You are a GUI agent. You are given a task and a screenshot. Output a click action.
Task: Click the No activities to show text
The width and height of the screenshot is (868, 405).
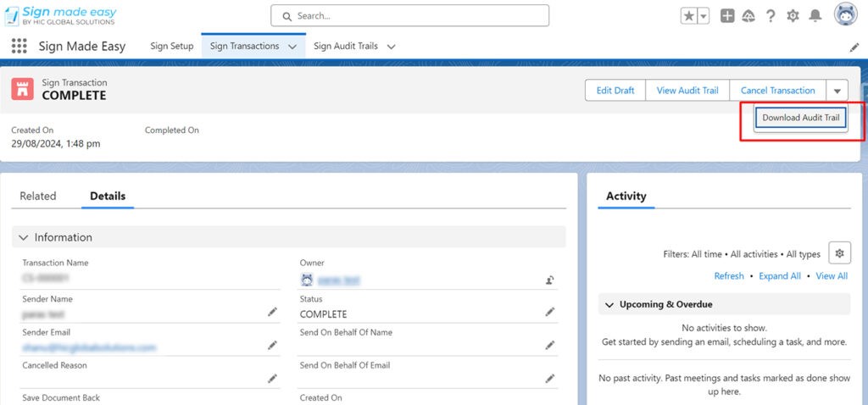coord(724,328)
